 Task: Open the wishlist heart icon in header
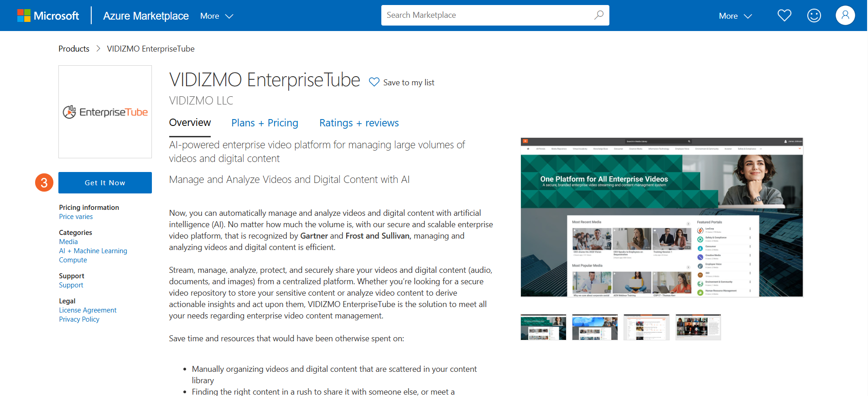(x=784, y=16)
